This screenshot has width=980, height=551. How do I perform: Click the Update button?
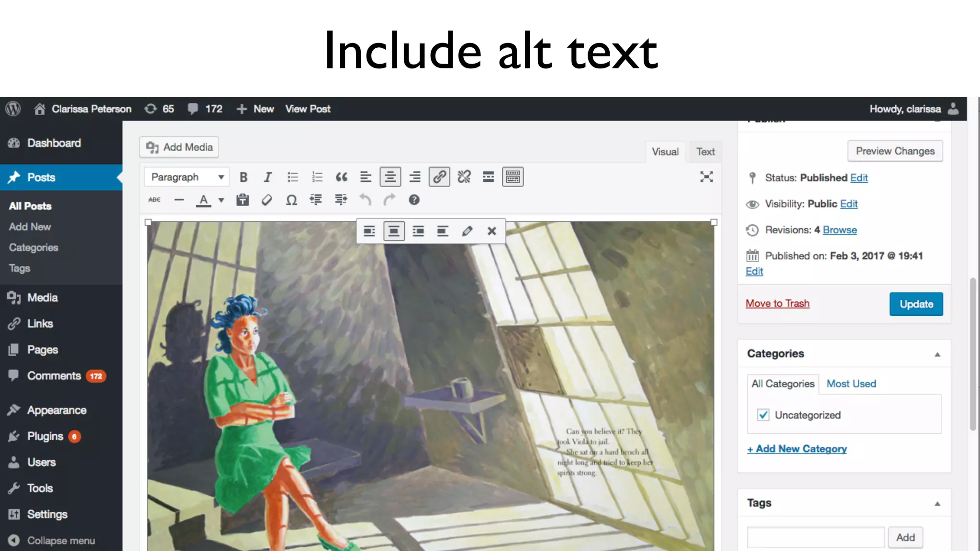pyautogui.click(x=916, y=304)
